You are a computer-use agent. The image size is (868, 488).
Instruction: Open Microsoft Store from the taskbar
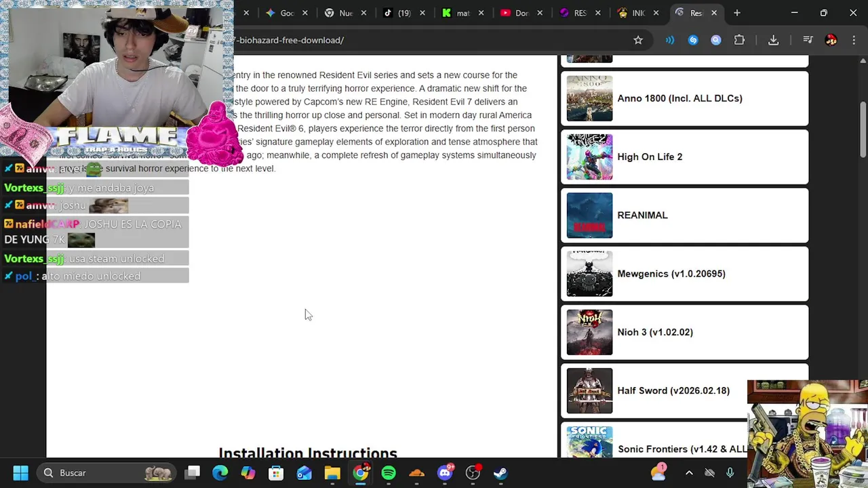pos(276,473)
